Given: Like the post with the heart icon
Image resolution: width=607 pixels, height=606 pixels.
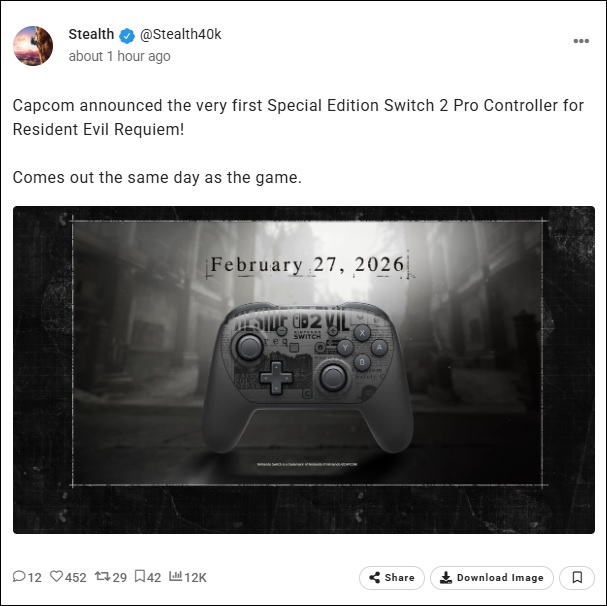Looking at the screenshot, I should pos(57,576).
